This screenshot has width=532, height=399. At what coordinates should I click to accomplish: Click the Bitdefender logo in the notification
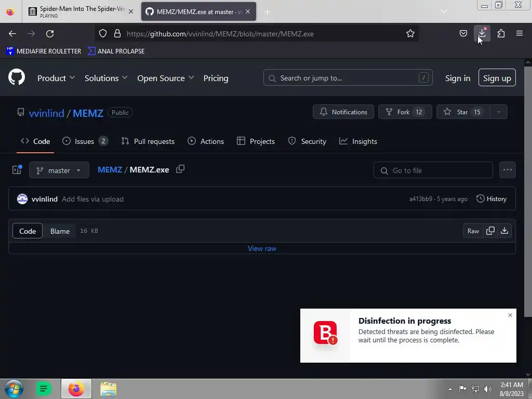(325, 332)
